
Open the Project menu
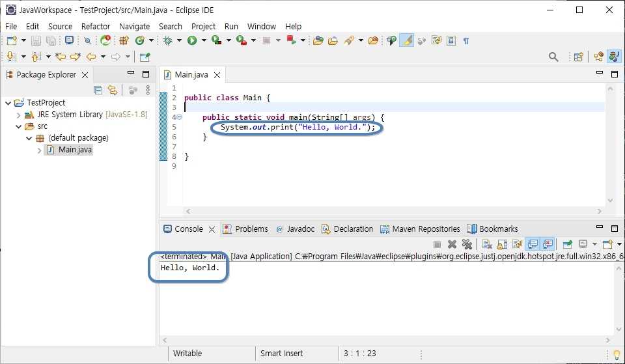click(x=203, y=26)
